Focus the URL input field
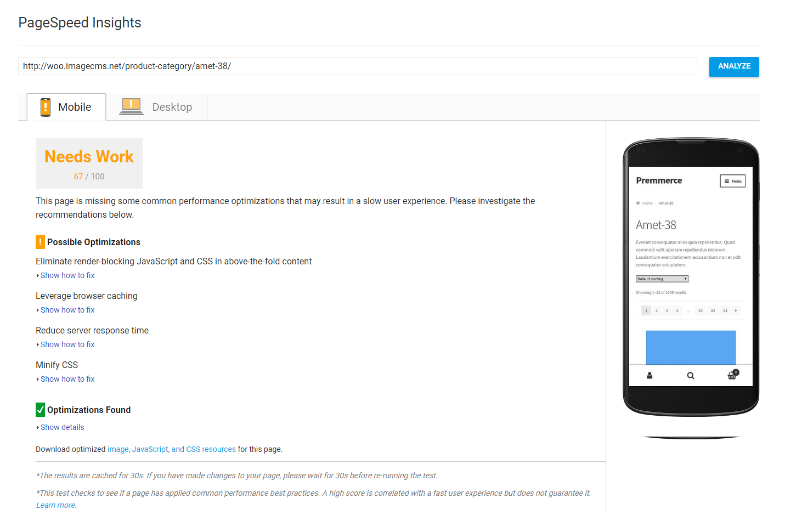 tap(357, 66)
